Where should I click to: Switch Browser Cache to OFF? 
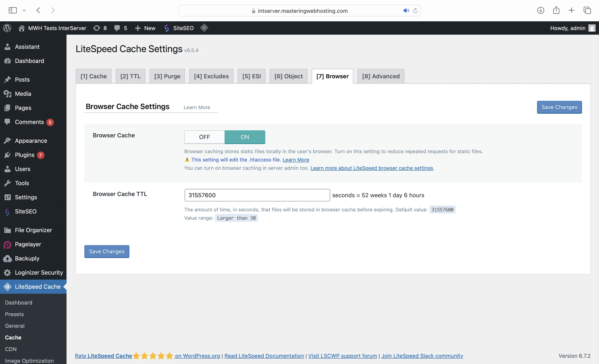tap(204, 137)
